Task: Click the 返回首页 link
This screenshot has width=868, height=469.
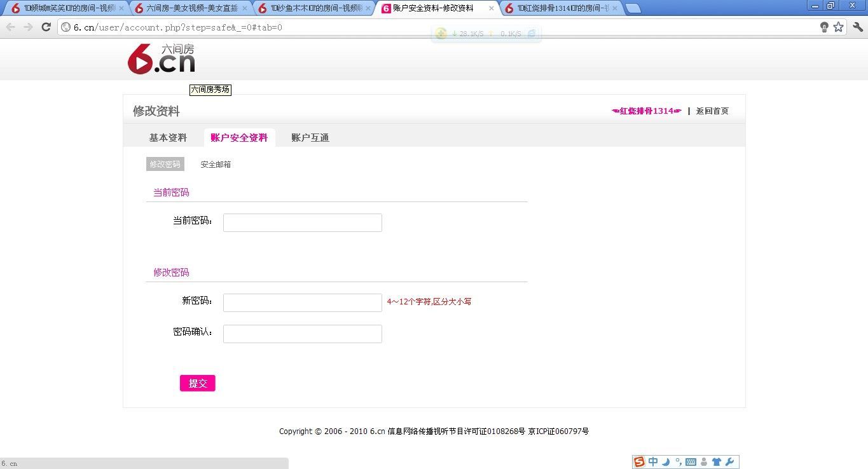Action: click(x=712, y=111)
